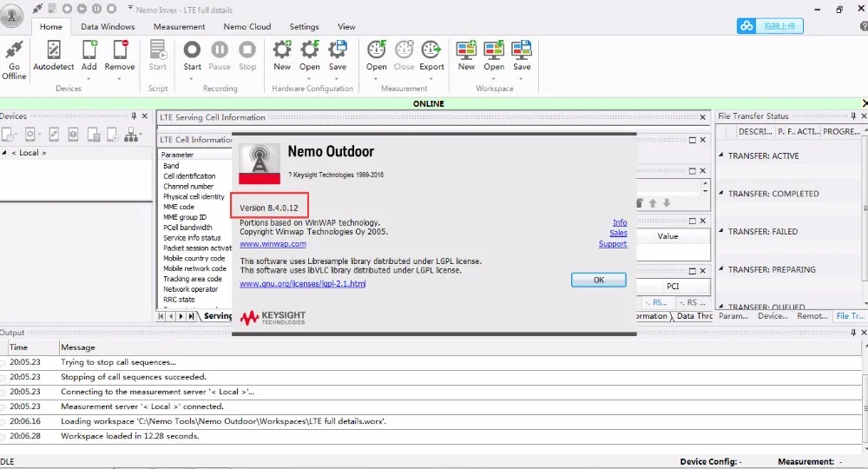The height and width of the screenshot is (469, 868).
Task: Open the Sales link
Action: (x=618, y=233)
